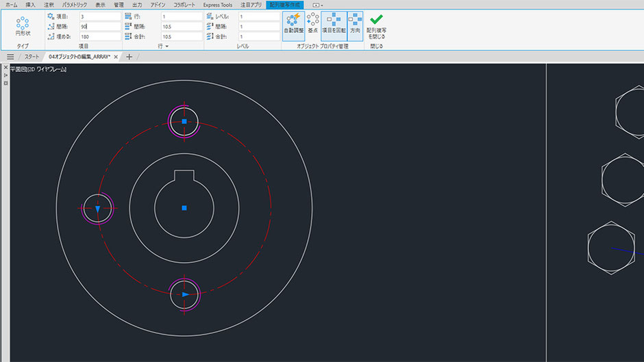The width and height of the screenshot is (644, 362).
Task: Open the 表示 ribbon tab
Action: click(100, 5)
